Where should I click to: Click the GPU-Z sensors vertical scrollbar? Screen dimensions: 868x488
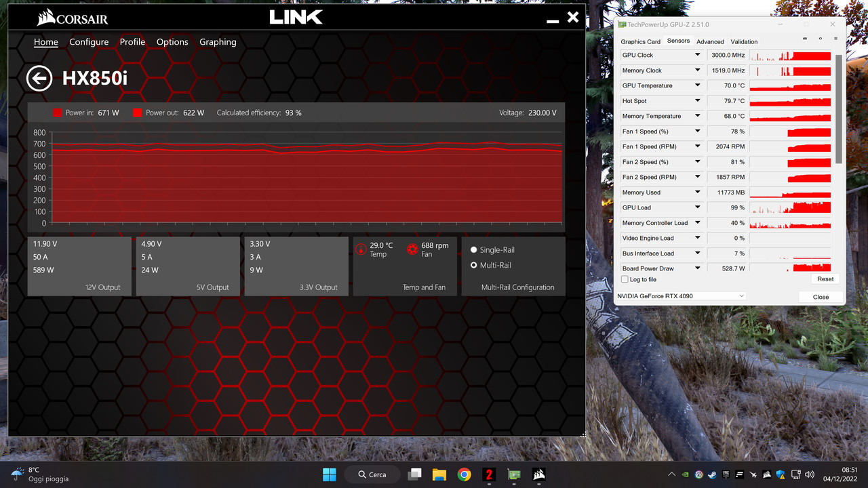pyautogui.click(x=838, y=108)
